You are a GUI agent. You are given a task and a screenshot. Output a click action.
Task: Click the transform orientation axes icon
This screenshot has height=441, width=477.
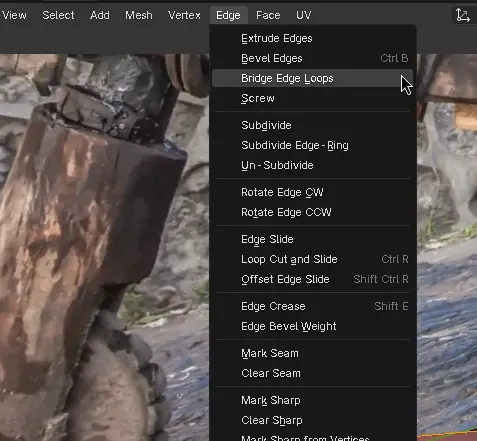coord(463,15)
